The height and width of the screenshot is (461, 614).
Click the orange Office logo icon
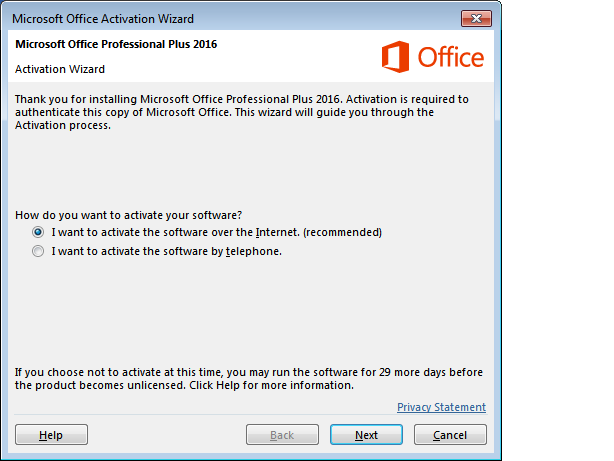(x=396, y=57)
